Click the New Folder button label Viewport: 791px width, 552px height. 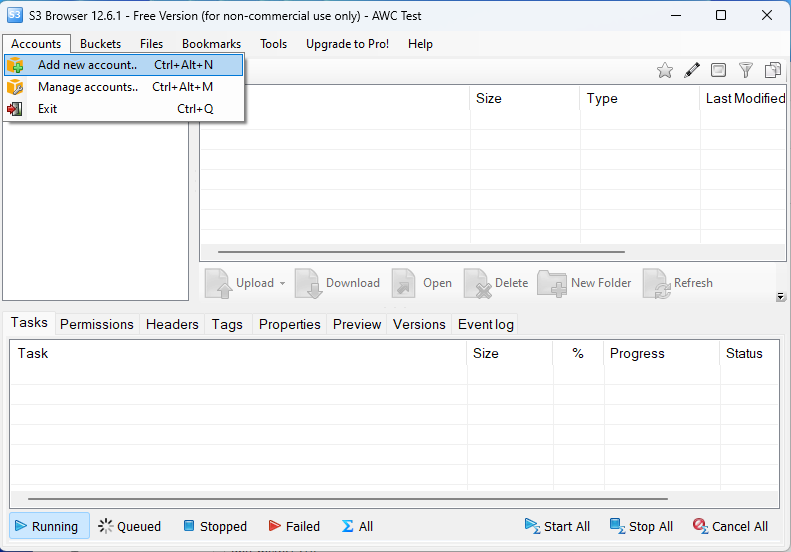(601, 283)
